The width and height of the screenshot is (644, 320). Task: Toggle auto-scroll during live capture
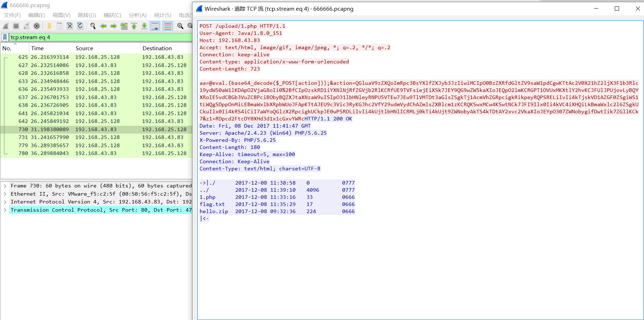(x=155, y=26)
